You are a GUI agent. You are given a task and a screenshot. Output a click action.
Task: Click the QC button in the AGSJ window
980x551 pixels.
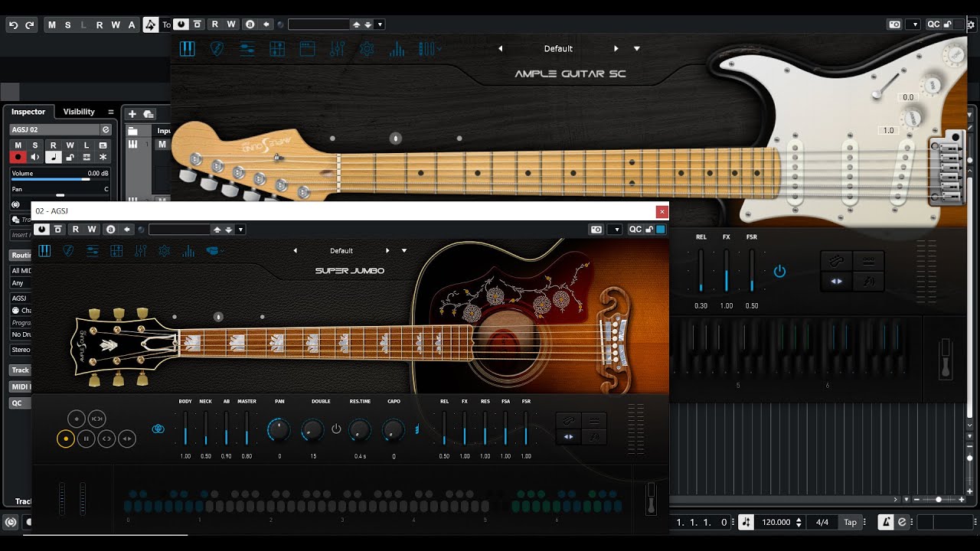635,230
